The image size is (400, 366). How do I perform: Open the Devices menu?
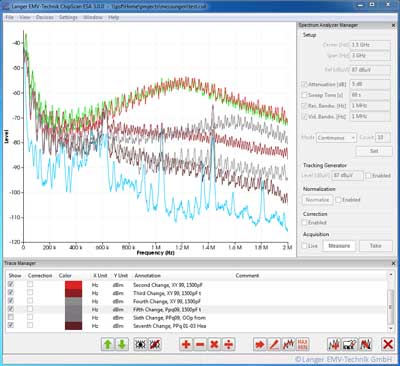point(45,17)
